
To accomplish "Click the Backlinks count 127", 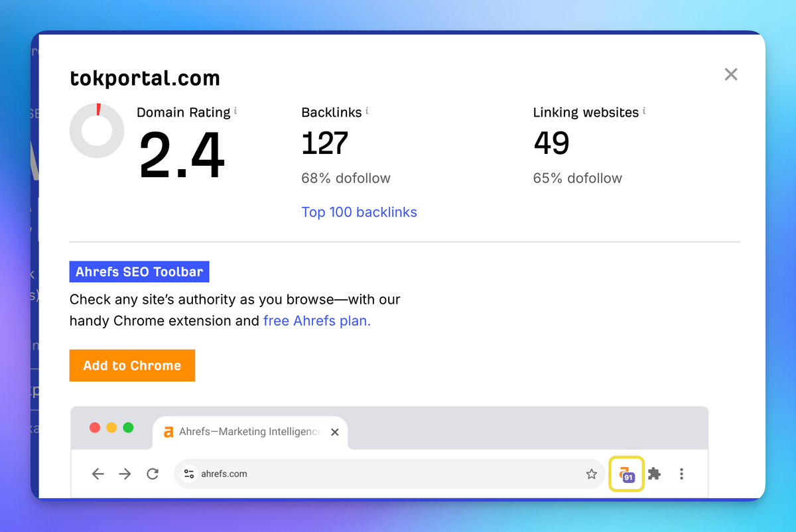I will [324, 143].
